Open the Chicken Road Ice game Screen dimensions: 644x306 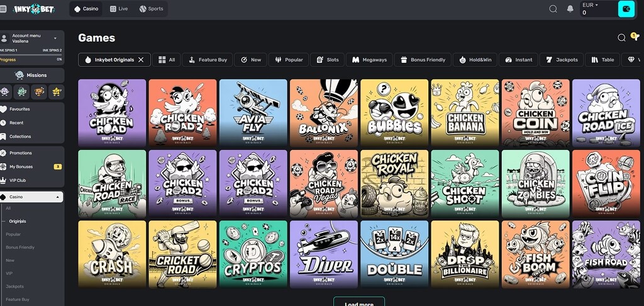[606, 113]
